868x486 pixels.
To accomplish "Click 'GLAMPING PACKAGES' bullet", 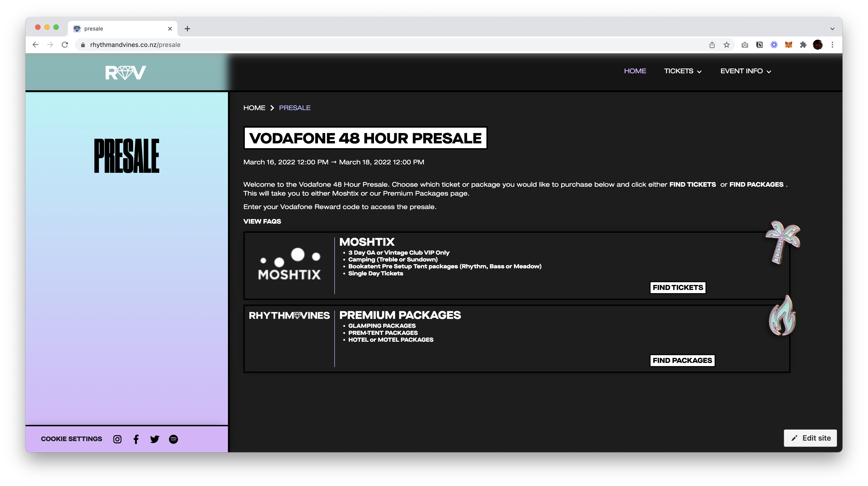I will [x=382, y=326].
